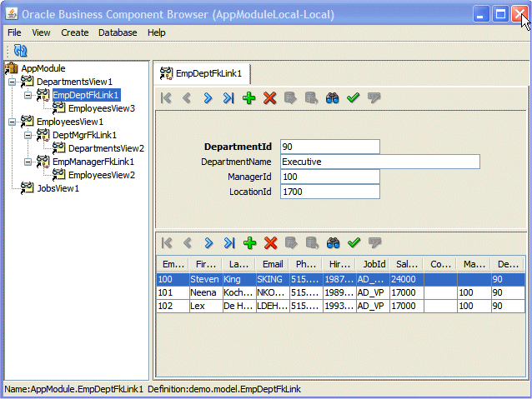Select EmployeesView2 in tree
Image resolution: width=532 pixels, height=399 pixels.
coord(102,175)
